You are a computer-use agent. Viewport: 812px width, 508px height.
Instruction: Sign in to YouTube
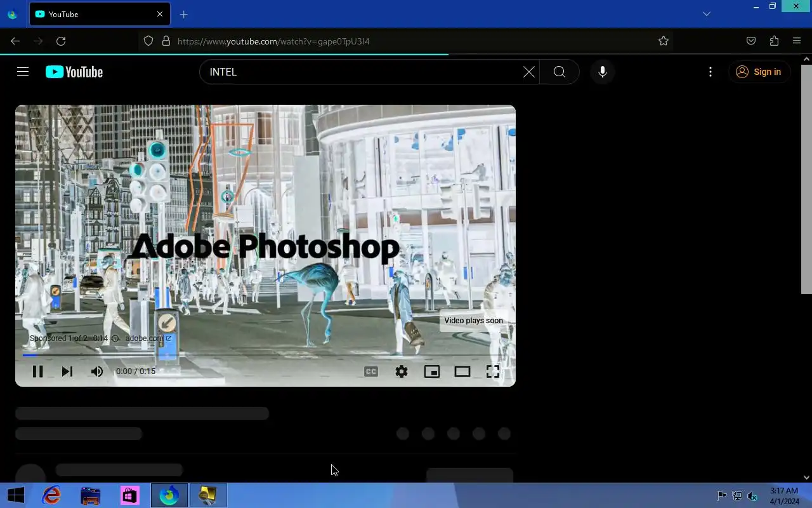tap(759, 72)
